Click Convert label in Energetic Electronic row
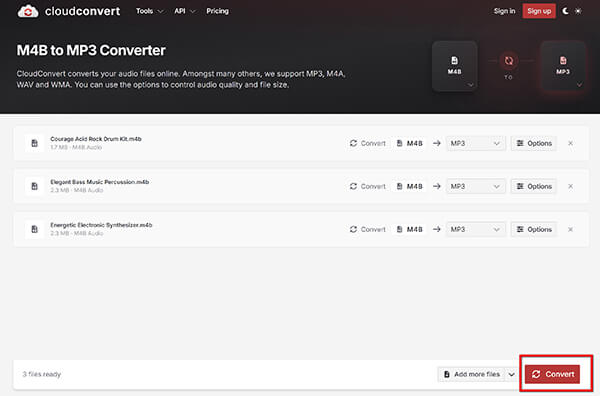 pos(368,229)
